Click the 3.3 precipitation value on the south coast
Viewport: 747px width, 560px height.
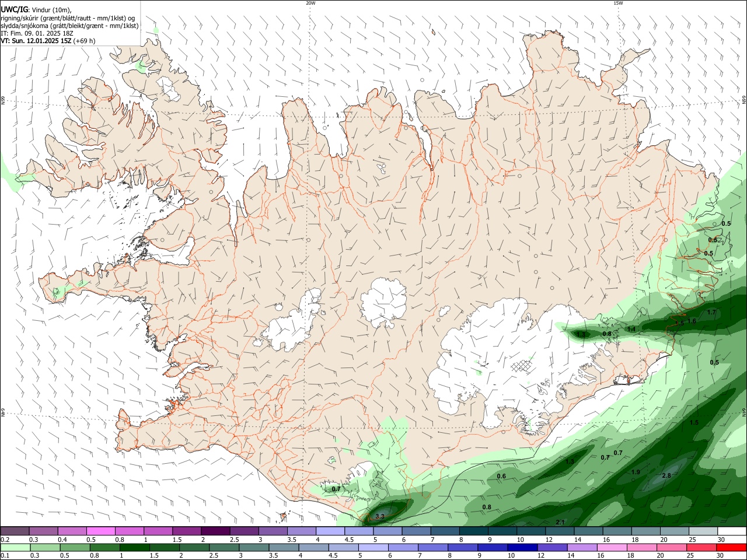click(380, 516)
